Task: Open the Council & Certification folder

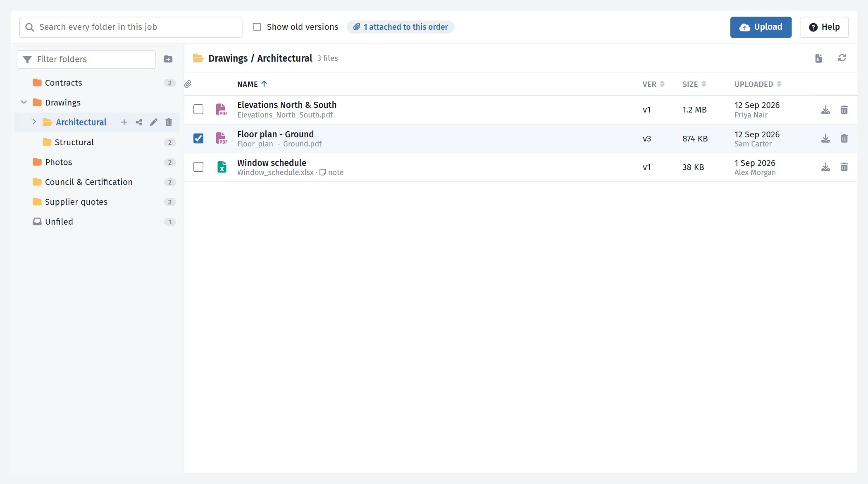Action: (97, 182)
